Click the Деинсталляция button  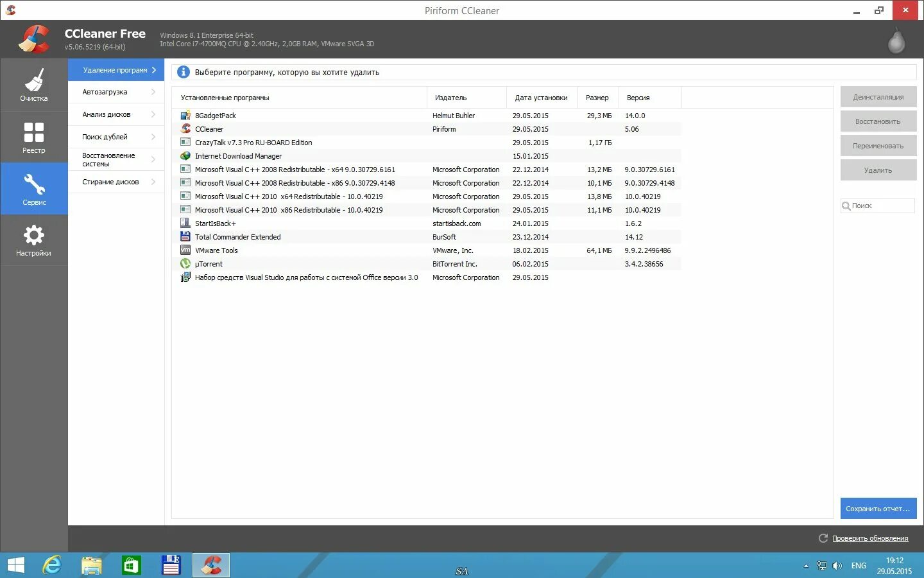(x=878, y=97)
